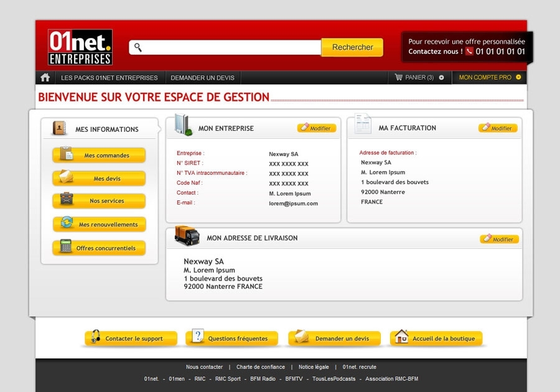
Task: Click the home icon in navigation bar
Action: pos(45,77)
